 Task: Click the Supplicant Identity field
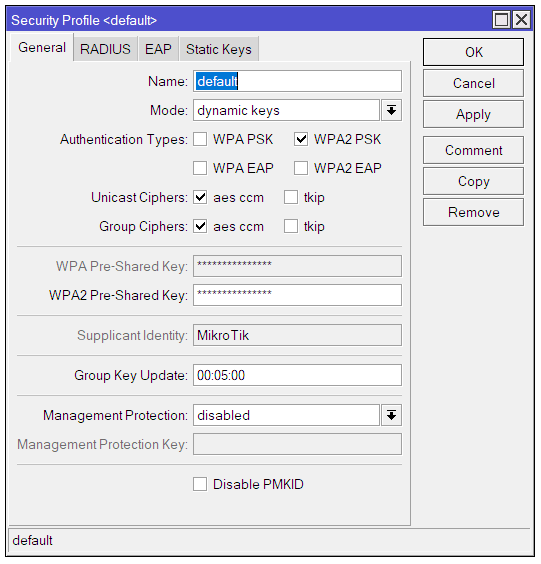click(x=297, y=335)
